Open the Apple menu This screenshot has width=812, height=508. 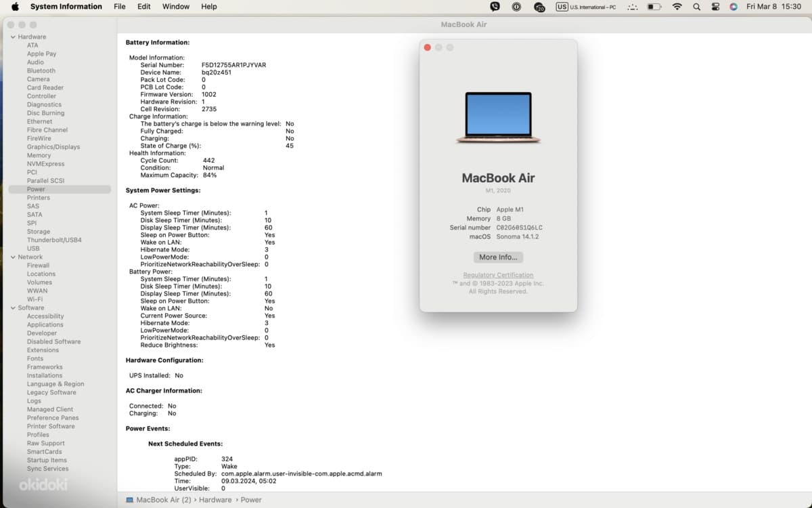click(x=15, y=6)
